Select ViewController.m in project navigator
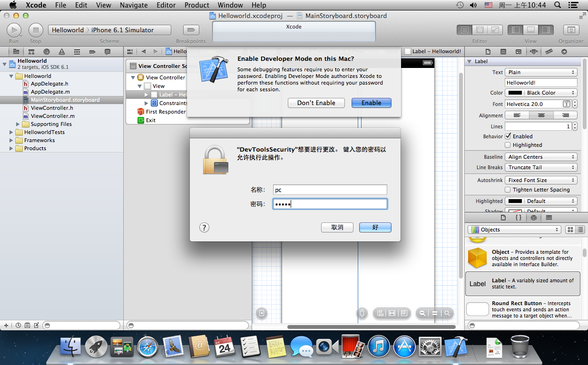This screenshot has height=365, width=588. tap(52, 116)
